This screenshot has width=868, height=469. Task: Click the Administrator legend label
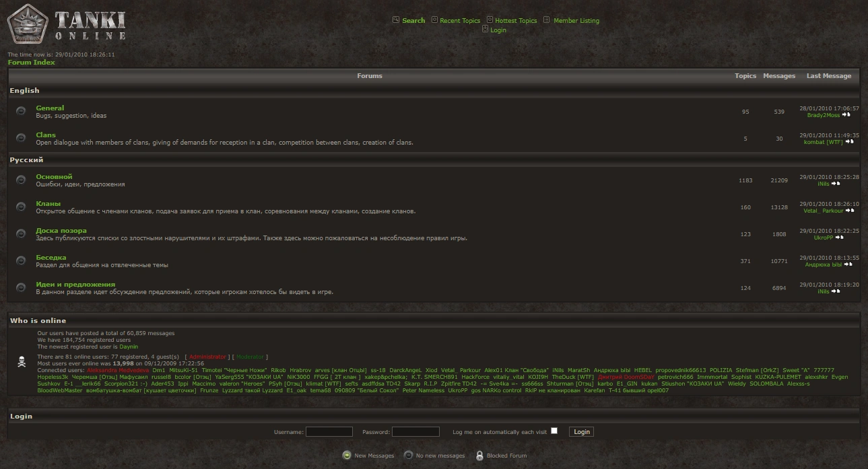pyautogui.click(x=207, y=357)
